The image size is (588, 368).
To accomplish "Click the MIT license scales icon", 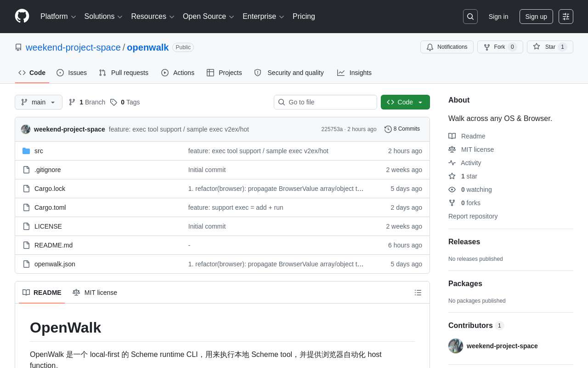I will [x=452, y=149].
